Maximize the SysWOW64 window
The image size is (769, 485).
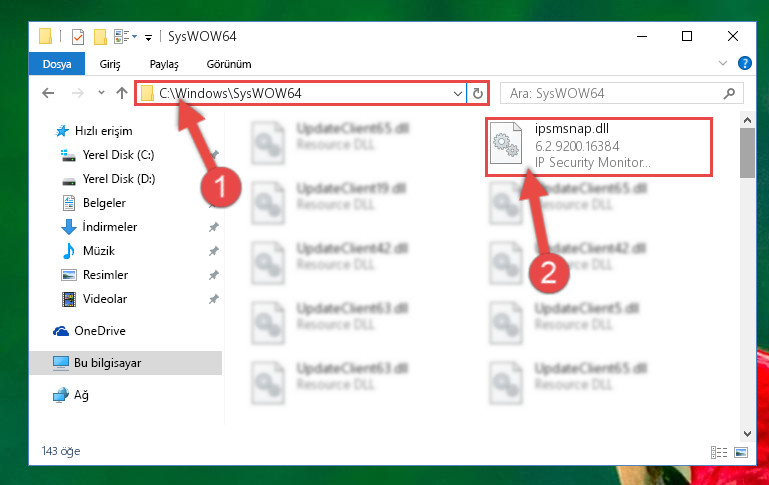687,36
